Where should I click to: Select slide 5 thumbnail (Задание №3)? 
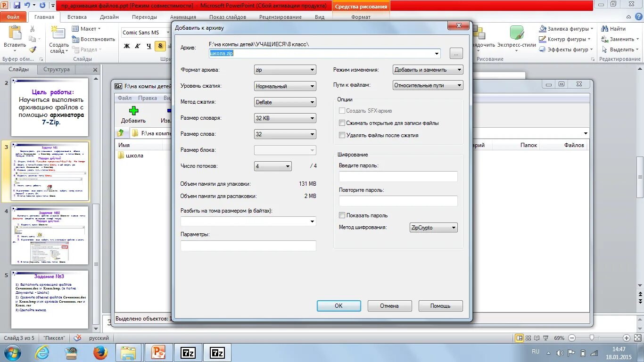click(x=50, y=299)
